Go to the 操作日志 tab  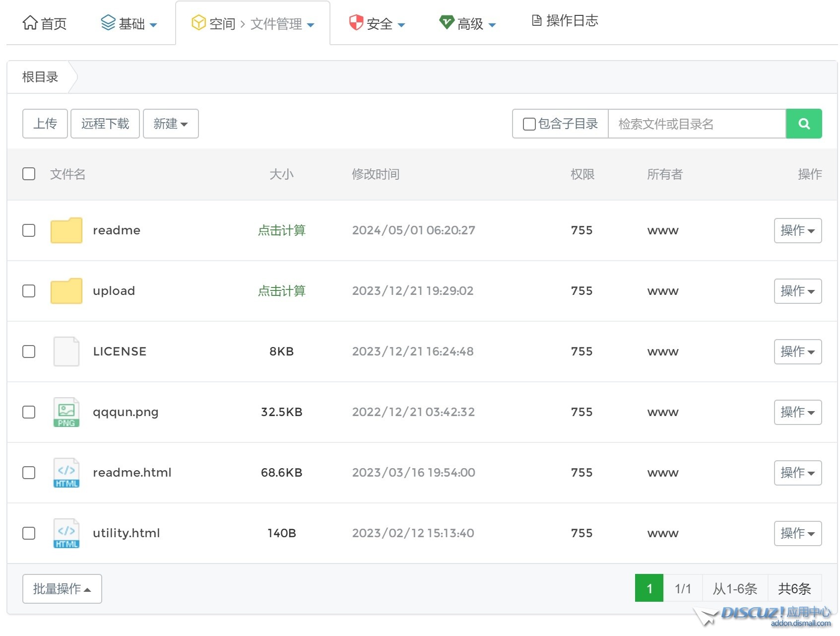pyautogui.click(x=565, y=21)
